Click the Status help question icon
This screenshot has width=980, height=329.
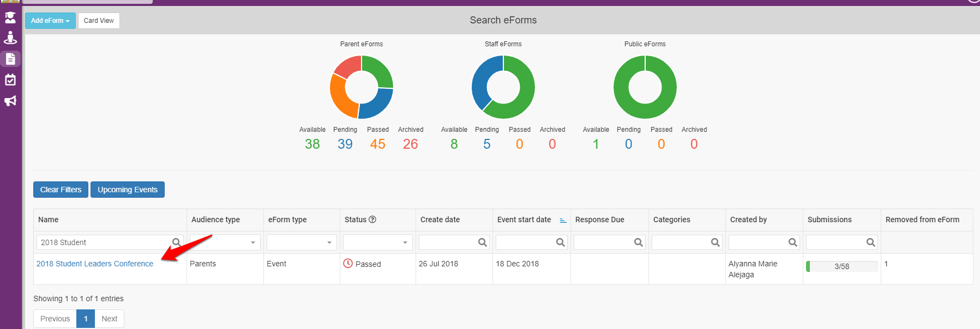pyautogui.click(x=372, y=220)
